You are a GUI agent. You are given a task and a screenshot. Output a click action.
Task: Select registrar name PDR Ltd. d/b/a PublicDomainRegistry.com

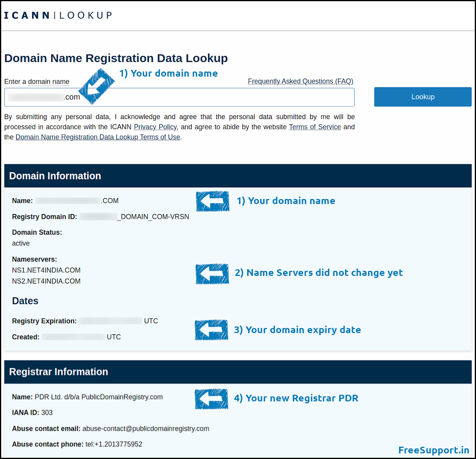click(99, 397)
